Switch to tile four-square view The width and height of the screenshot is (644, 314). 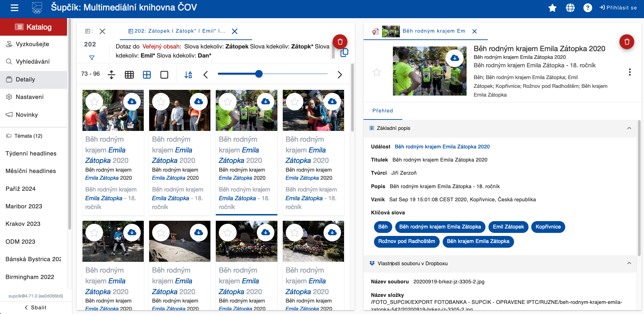point(147,75)
